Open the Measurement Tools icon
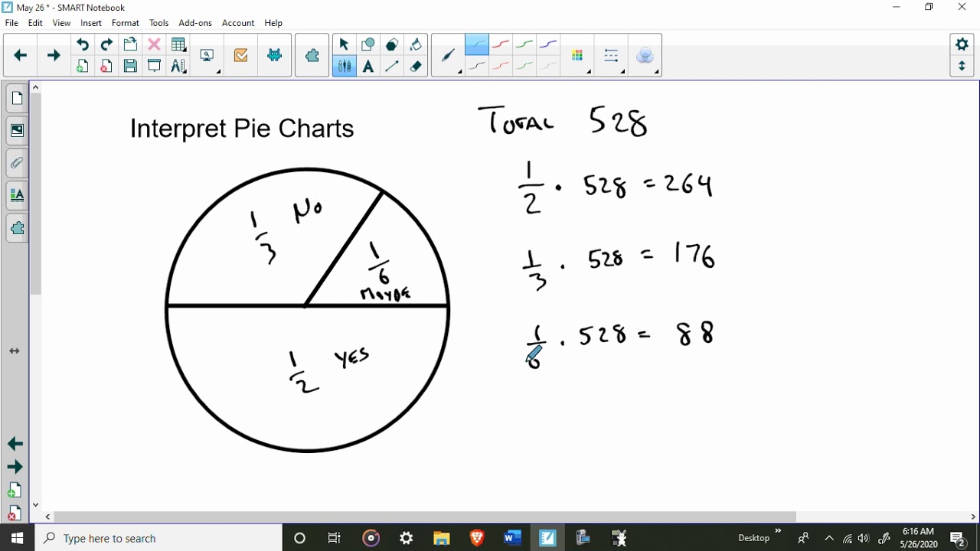This screenshot has width=980, height=551. point(178,67)
